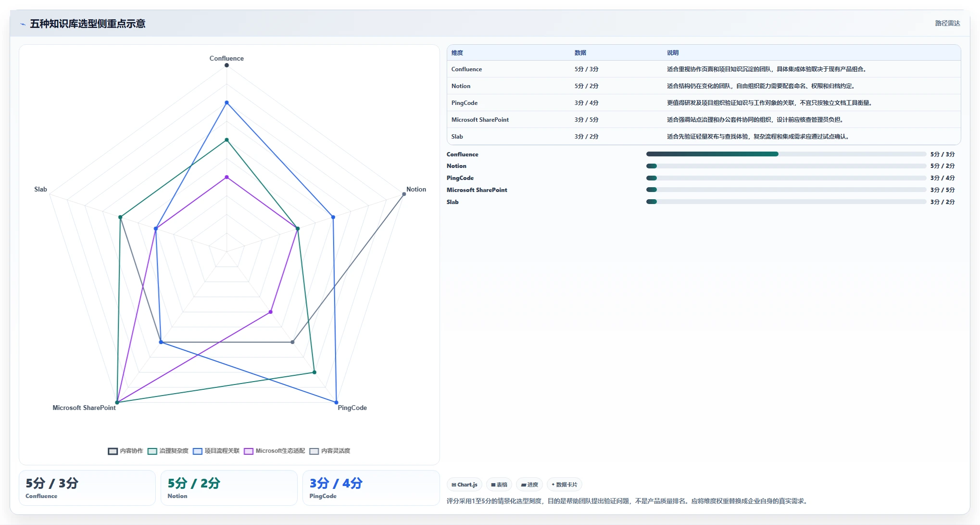Image resolution: width=980 pixels, height=525 pixels.
Task: Click PingCode axis label on radar chart
Action: click(352, 408)
